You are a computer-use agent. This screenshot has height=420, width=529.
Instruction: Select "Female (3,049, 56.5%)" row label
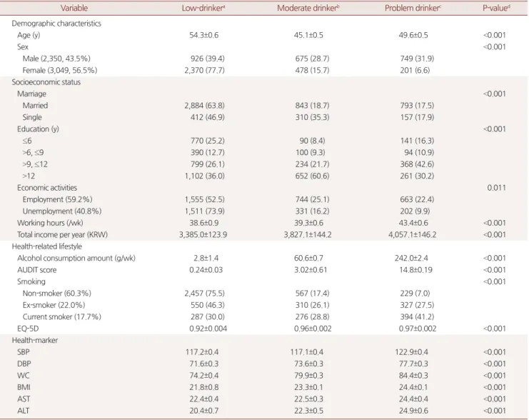click(60, 70)
